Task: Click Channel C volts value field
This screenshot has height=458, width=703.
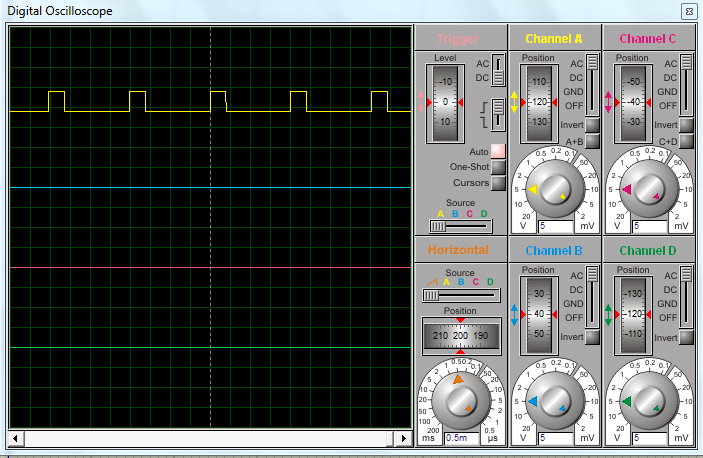Action: pos(650,226)
